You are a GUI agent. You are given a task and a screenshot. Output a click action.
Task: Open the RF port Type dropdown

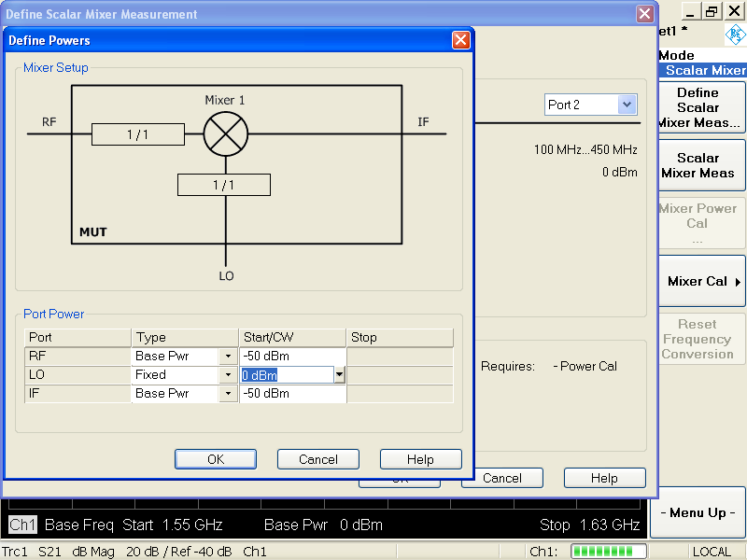(x=228, y=357)
